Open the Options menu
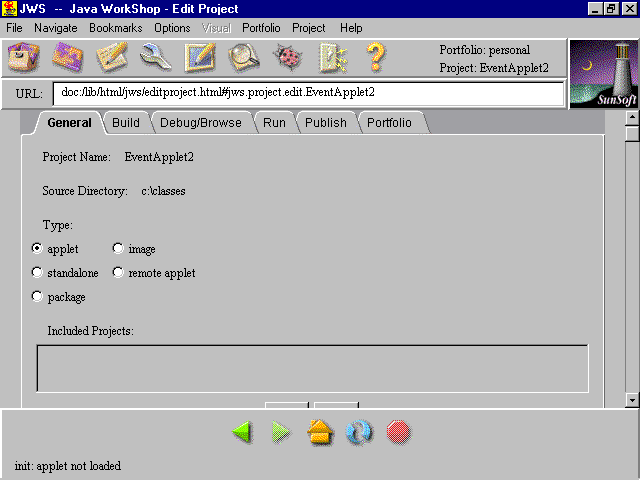This screenshot has height=480, width=640. [x=172, y=28]
